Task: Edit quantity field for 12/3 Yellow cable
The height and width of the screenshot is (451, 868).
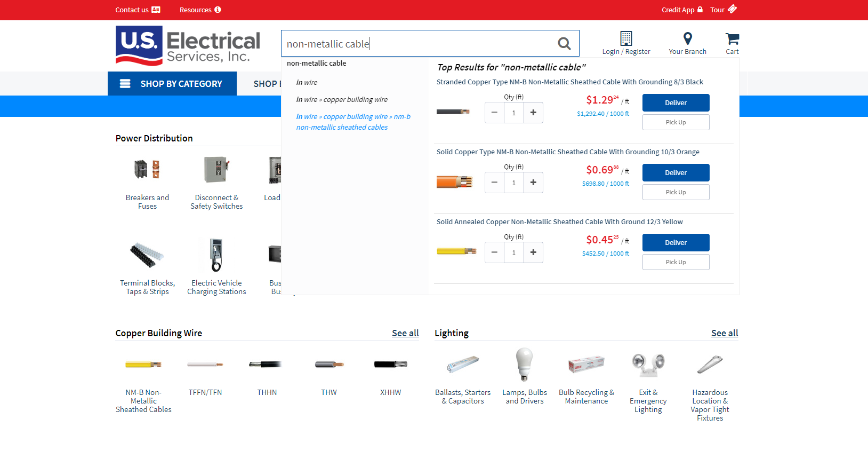Action: pyautogui.click(x=514, y=252)
